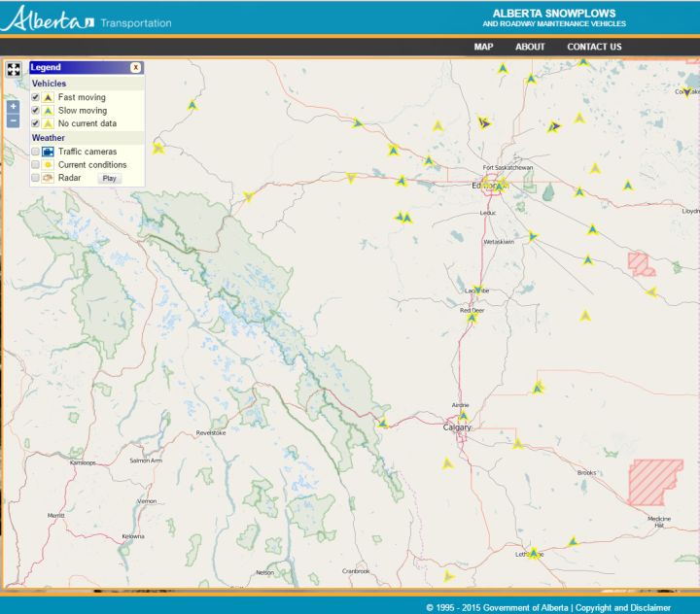Screen dimensions: 700x614
Task: Click the Nelson map label
Action: 264,572
